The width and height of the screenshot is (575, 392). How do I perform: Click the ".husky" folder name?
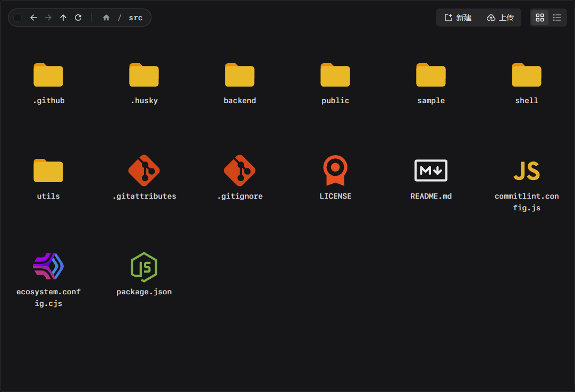tap(144, 100)
